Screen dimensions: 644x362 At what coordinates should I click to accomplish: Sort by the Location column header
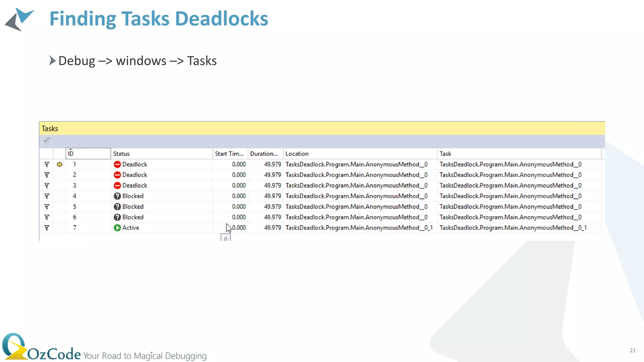click(x=360, y=154)
